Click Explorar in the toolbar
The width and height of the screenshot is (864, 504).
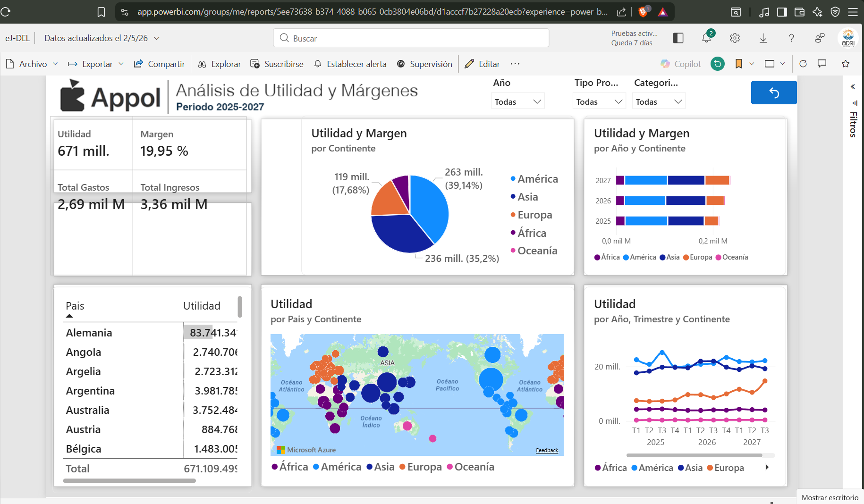click(x=220, y=64)
